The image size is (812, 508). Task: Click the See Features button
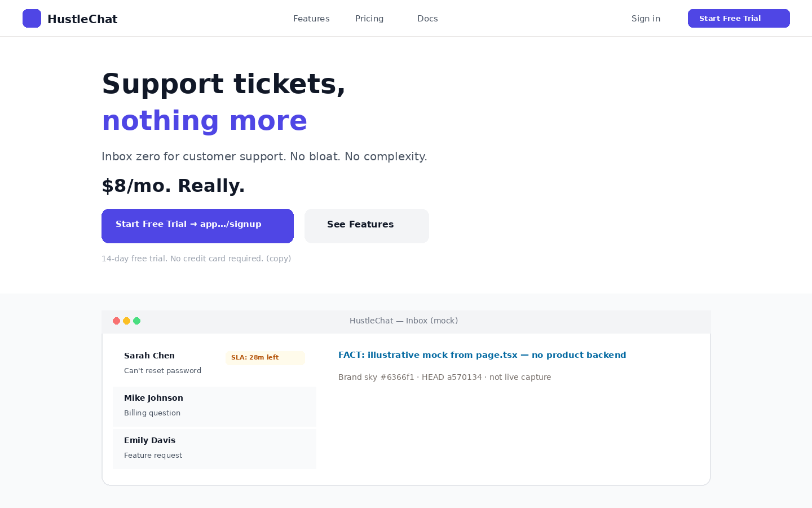point(367,226)
